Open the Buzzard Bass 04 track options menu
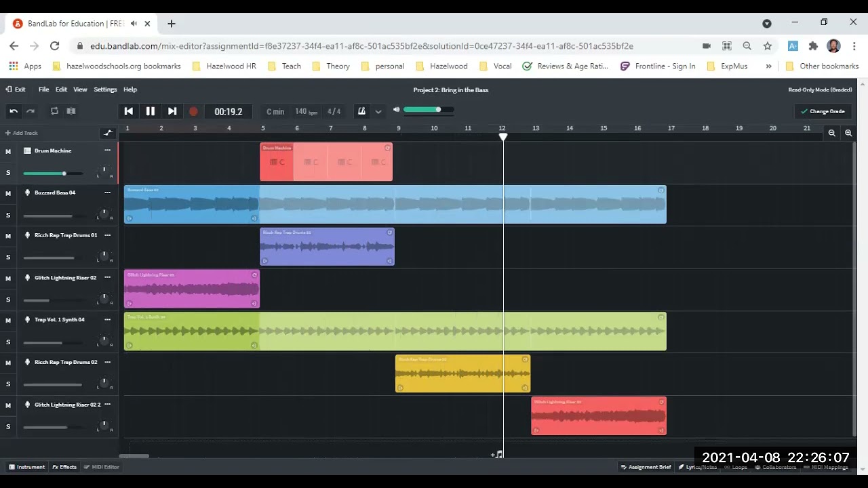 tap(107, 192)
